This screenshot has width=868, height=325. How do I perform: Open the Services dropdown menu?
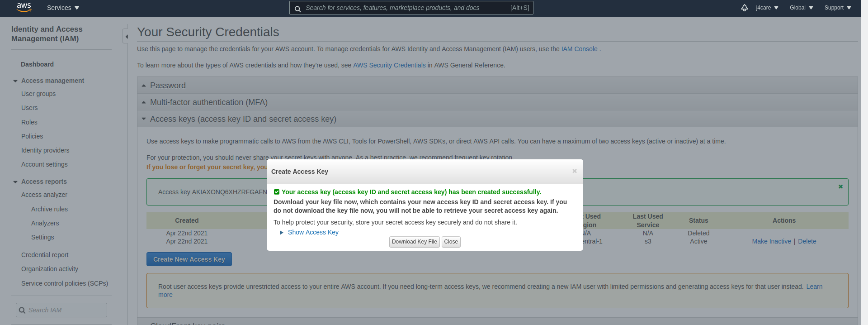pyautogui.click(x=63, y=8)
